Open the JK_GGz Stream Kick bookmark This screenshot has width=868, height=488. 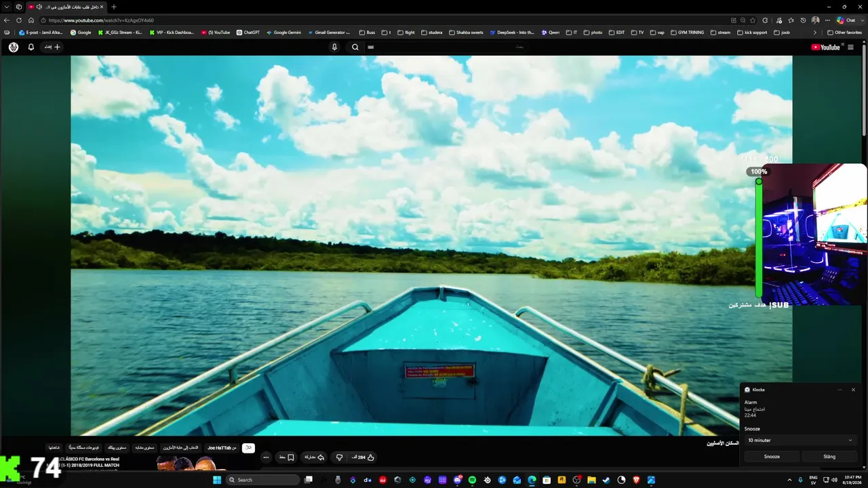120,33
